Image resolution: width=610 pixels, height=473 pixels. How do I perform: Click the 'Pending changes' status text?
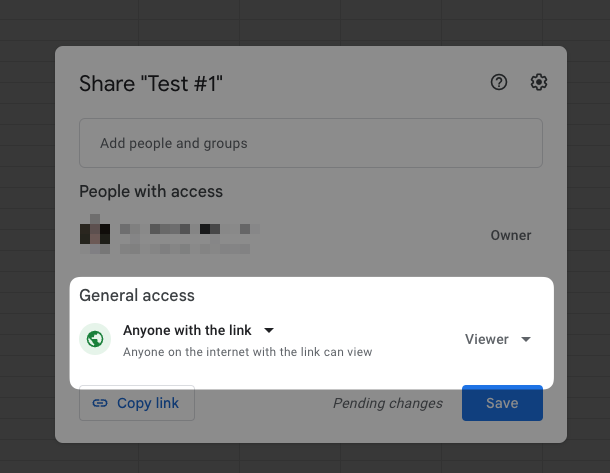click(x=388, y=404)
